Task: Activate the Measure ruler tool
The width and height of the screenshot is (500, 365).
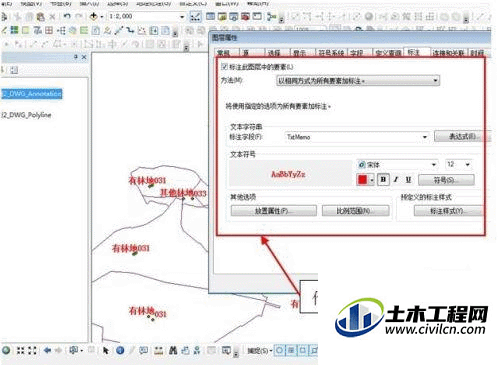Action: click(158, 350)
